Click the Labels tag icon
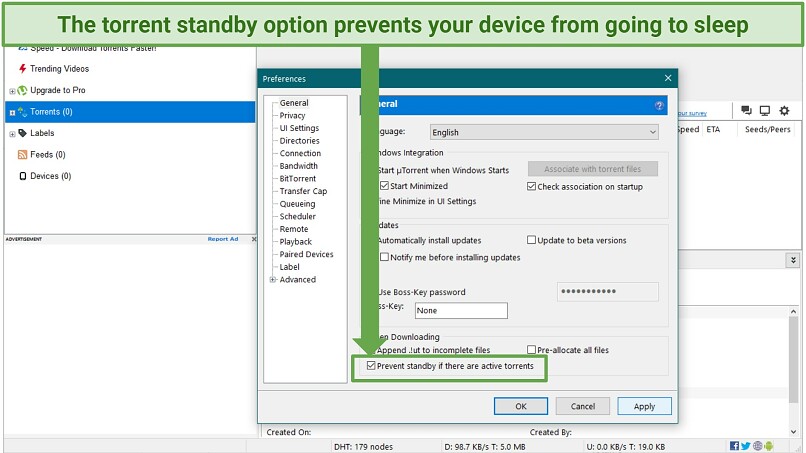This screenshot has height=453, width=806. click(x=22, y=133)
